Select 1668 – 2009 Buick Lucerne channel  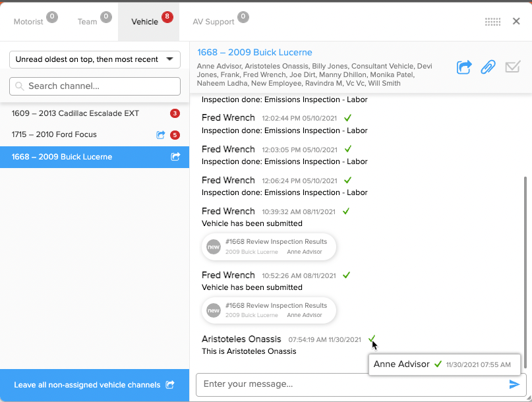tap(95, 157)
